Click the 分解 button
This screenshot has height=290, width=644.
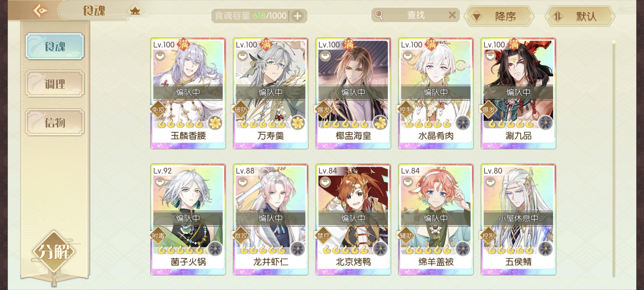tap(54, 252)
